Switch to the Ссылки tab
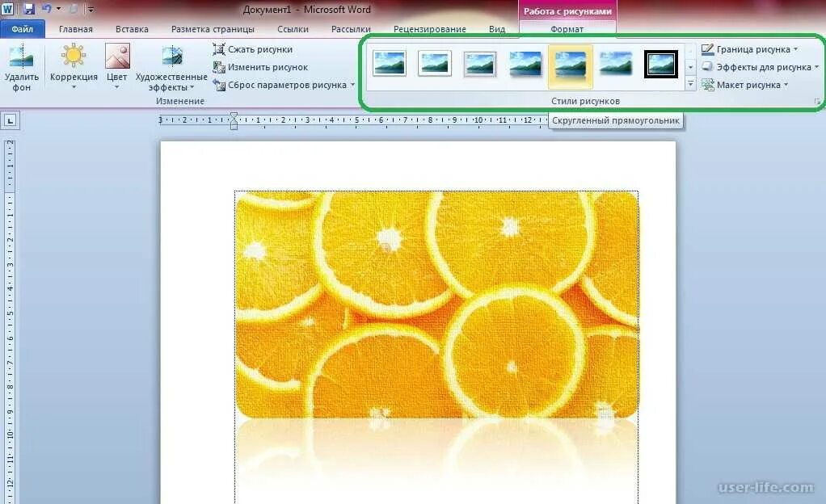 pyautogui.click(x=293, y=29)
